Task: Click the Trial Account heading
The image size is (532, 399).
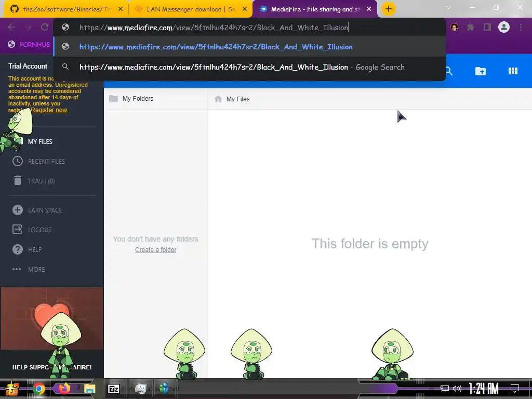Action: (28, 66)
